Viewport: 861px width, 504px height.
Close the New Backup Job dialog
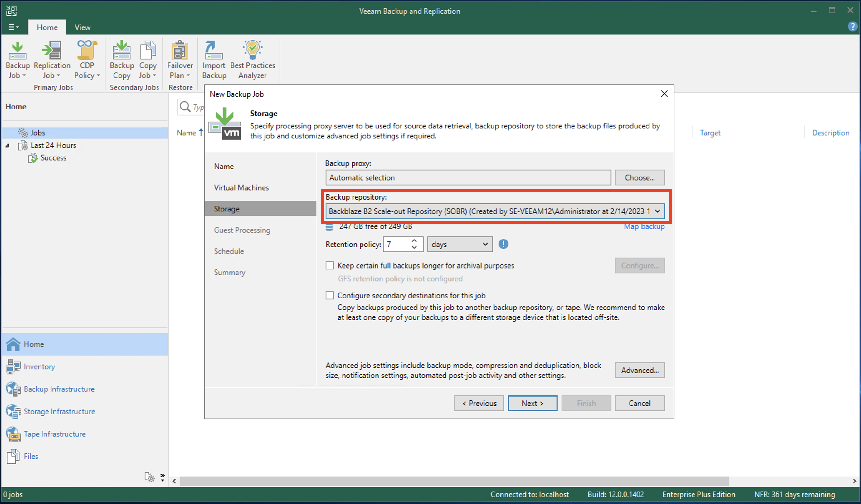(x=664, y=94)
